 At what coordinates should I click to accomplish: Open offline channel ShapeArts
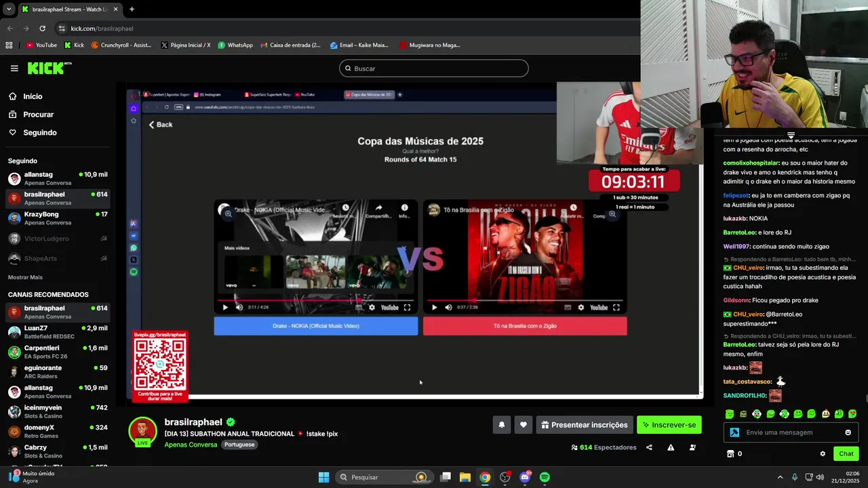(58, 258)
